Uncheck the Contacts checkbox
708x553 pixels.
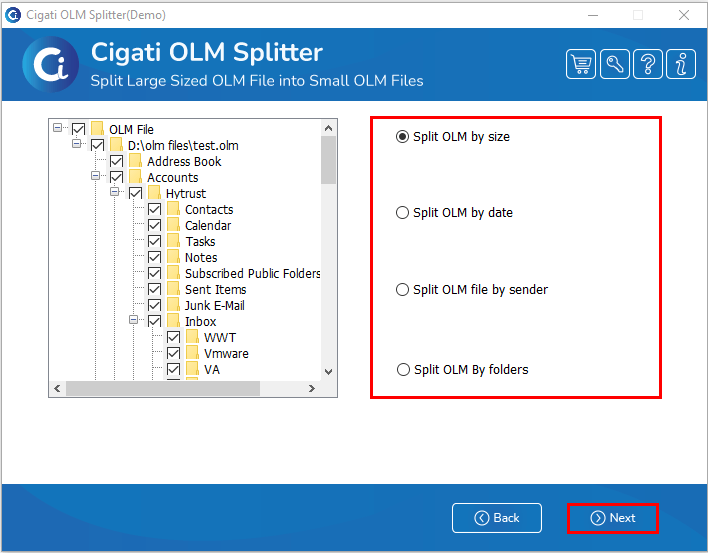(x=154, y=209)
